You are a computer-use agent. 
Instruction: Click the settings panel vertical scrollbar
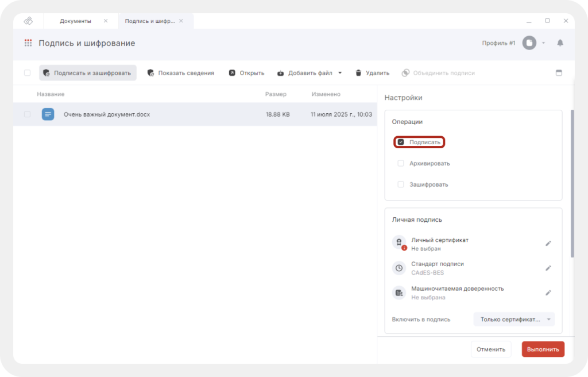coord(571,184)
